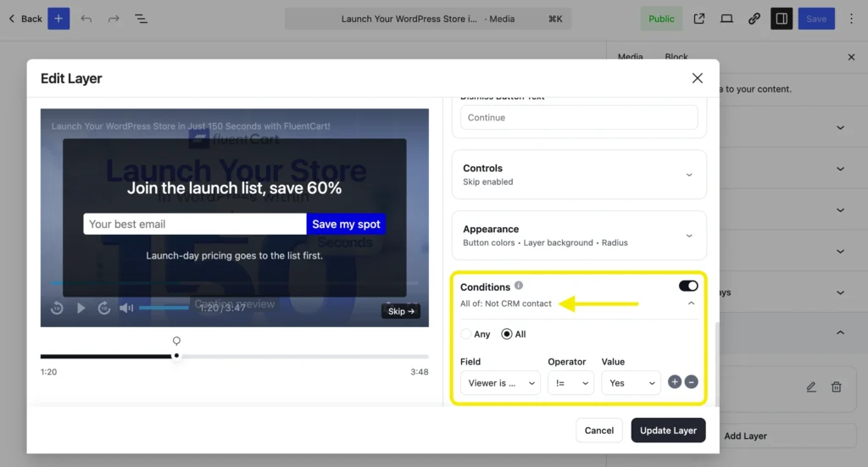Click the forward 10 seconds icon
Viewport: 868px width, 467px height.
[x=104, y=309]
